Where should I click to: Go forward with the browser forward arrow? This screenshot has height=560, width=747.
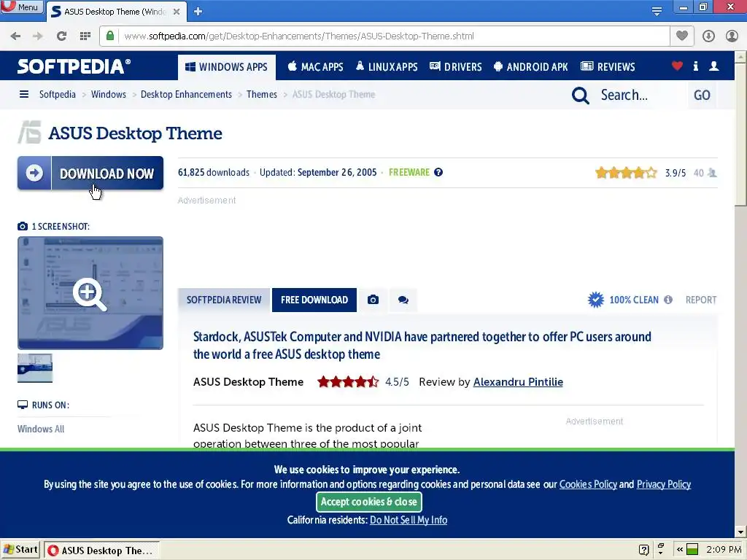pos(38,36)
